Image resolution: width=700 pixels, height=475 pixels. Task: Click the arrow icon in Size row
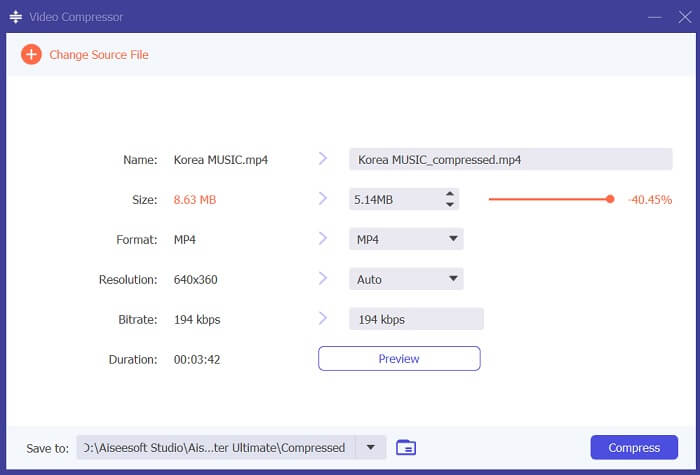click(322, 199)
